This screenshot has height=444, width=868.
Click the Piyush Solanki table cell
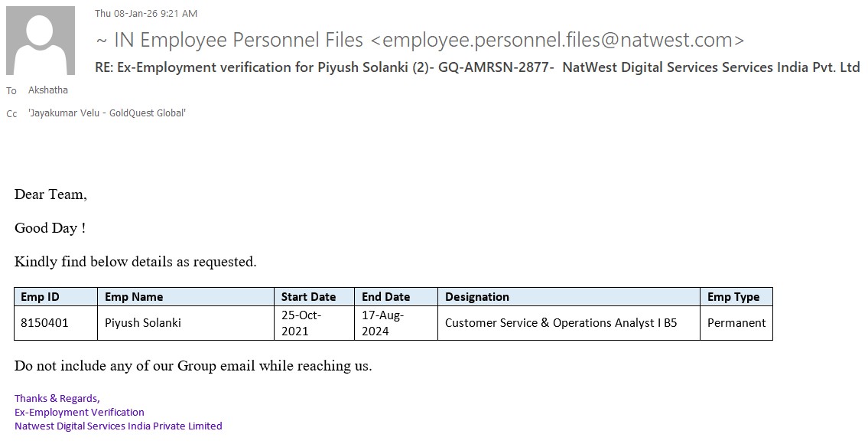pos(143,323)
